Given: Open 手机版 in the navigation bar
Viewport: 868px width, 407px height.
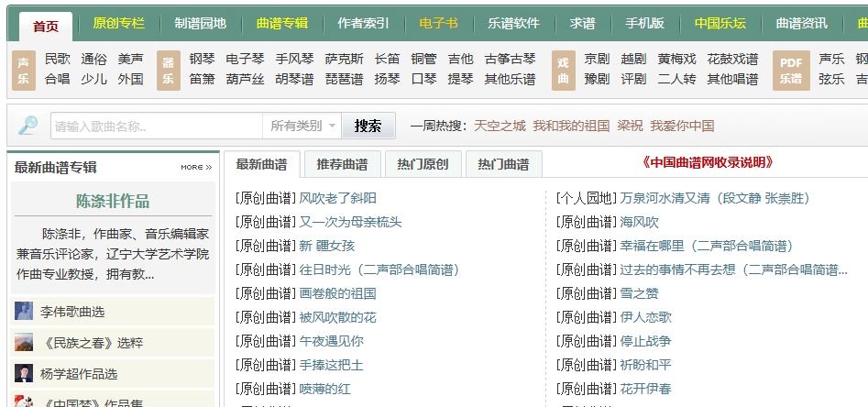Looking at the screenshot, I should (645, 23).
